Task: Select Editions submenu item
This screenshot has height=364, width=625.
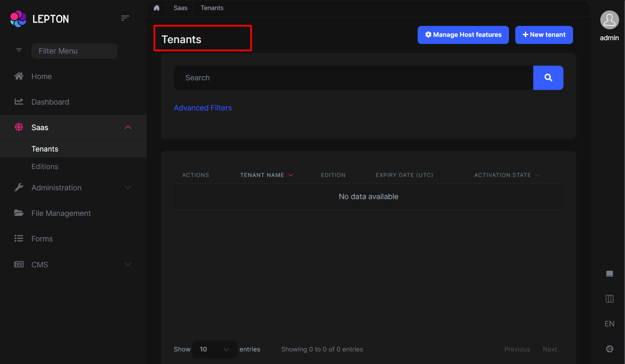Action: [45, 167]
